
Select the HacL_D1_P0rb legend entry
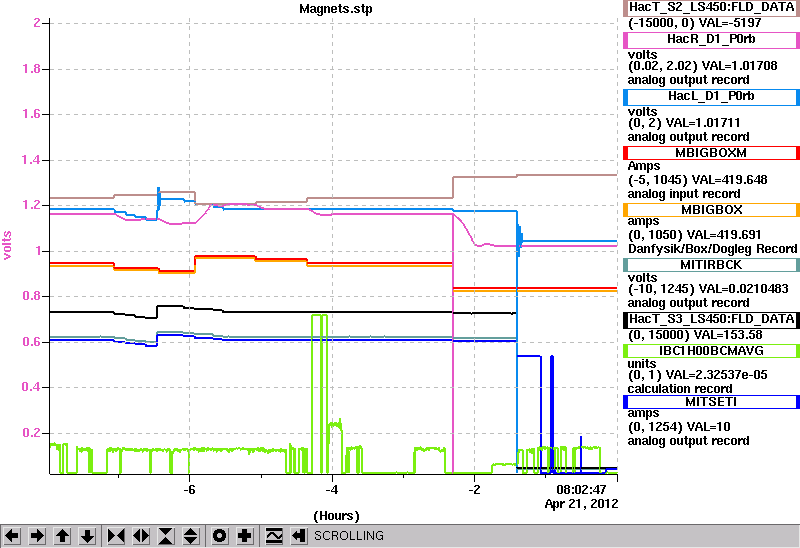click(711, 97)
